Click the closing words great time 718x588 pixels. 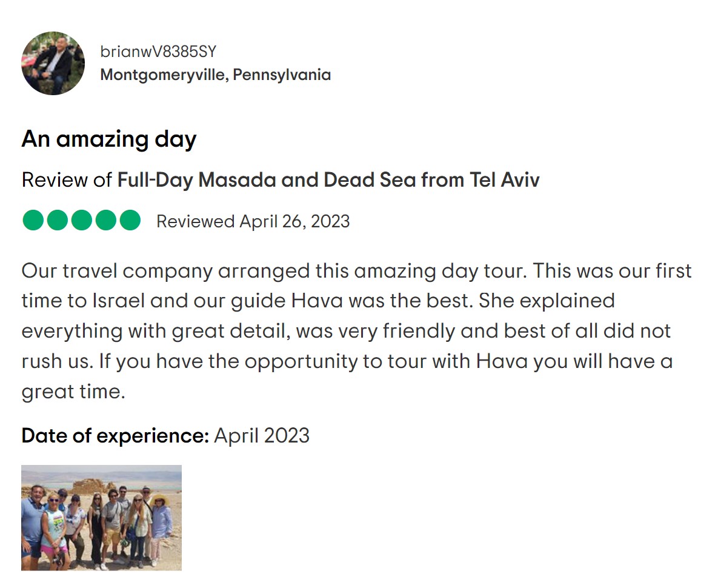(73, 392)
